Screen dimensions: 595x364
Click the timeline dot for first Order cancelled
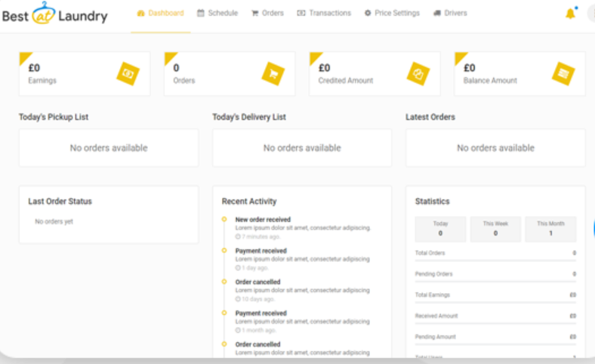224,282
